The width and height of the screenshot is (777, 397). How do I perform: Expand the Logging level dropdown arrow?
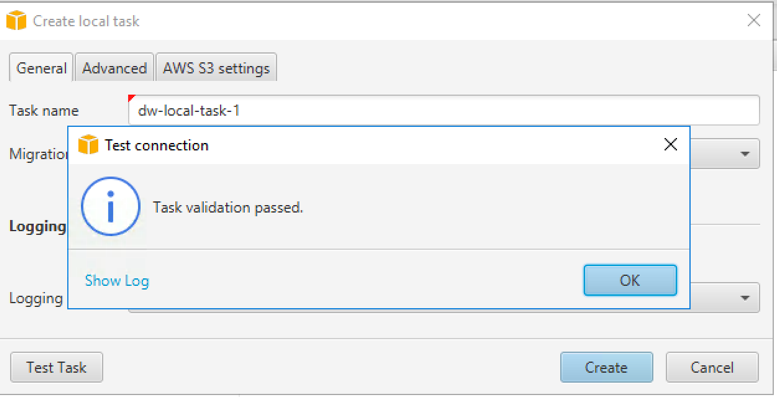(x=745, y=298)
